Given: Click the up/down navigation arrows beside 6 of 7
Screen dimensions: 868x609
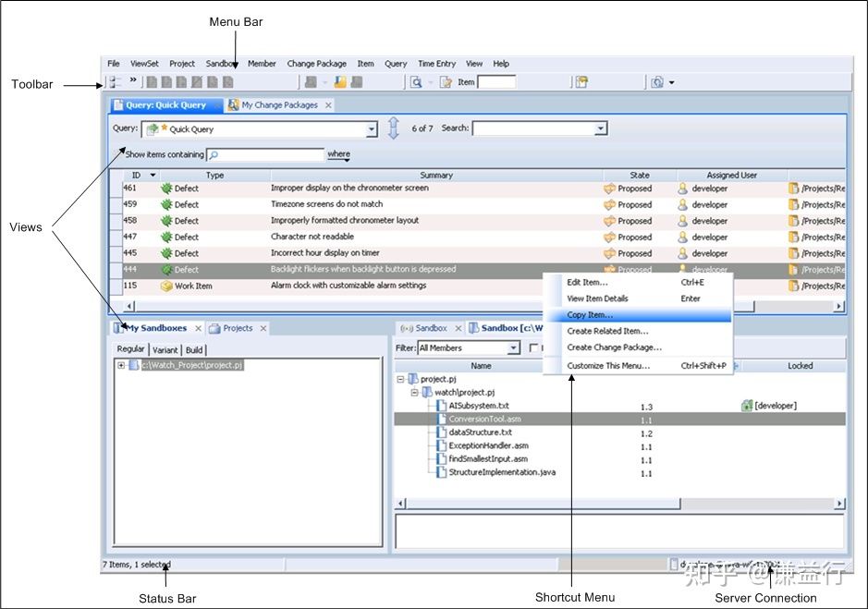Looking at the screenshot, I should point(393,128).
